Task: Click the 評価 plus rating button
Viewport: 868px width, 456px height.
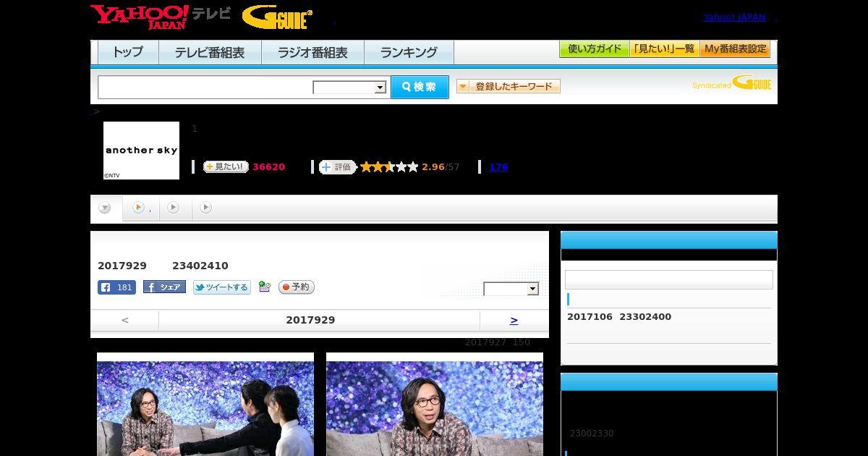Action: pos(338,167)
